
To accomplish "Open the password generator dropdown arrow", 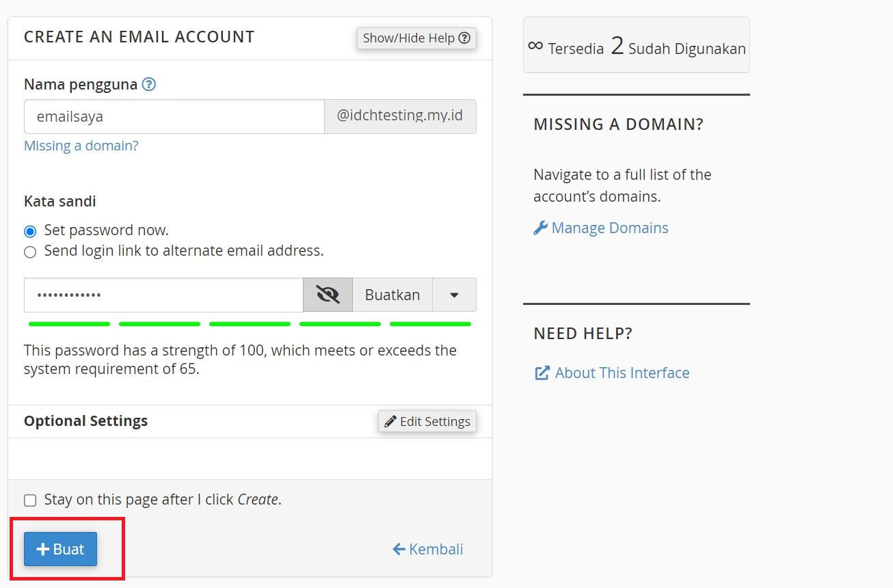I will click(x=454, y=294).
